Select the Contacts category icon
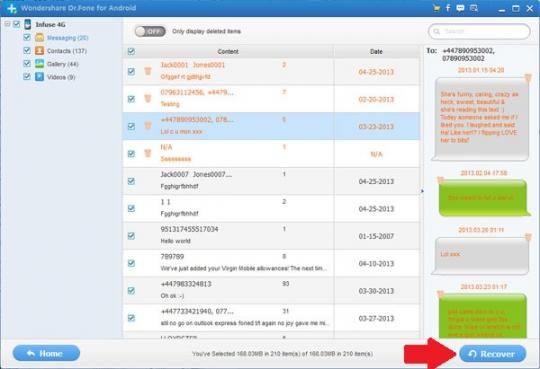The width and height of the screenshot is (540, 369). point(40,51)
